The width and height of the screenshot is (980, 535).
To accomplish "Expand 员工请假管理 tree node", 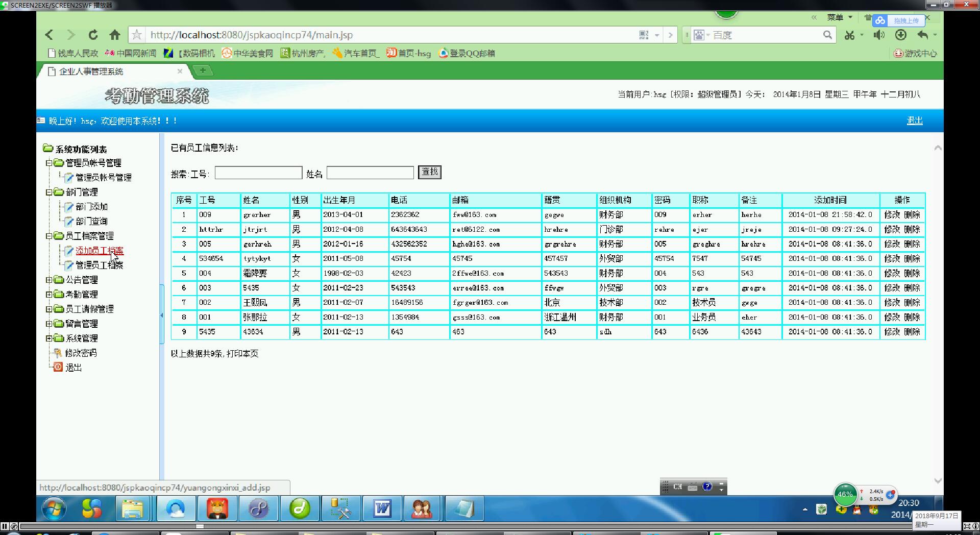I will (49, 309).
